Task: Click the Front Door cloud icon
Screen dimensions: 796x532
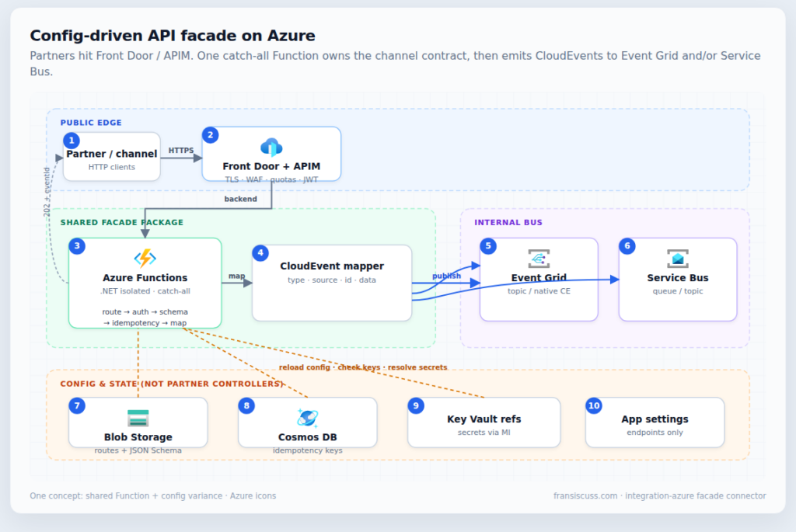Action: pos(271,147)
